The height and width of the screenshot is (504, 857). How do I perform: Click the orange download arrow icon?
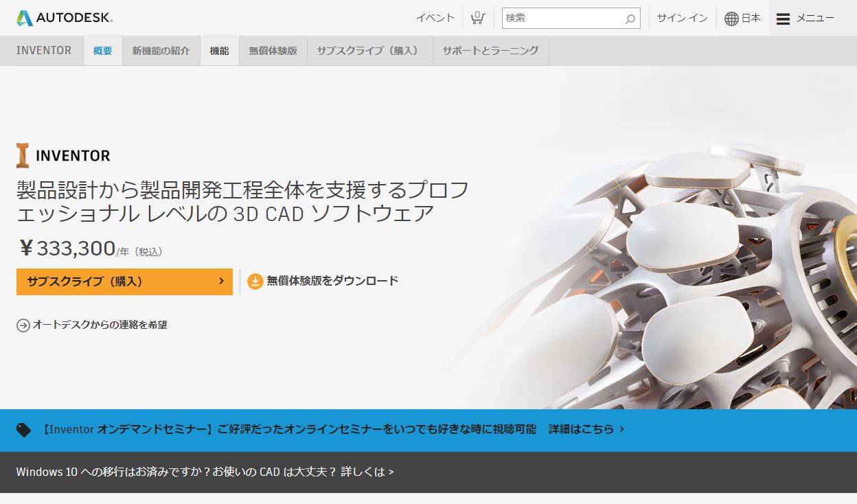pos(255,281)
